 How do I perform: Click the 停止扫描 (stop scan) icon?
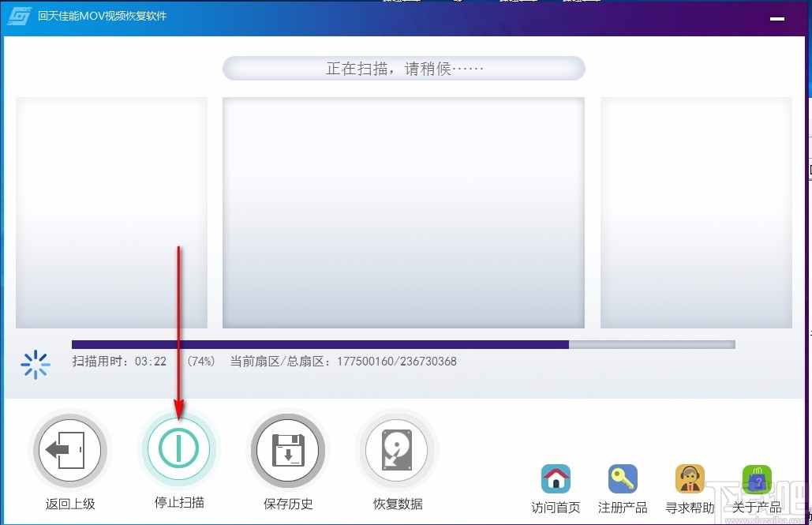[x=178, y=448]
